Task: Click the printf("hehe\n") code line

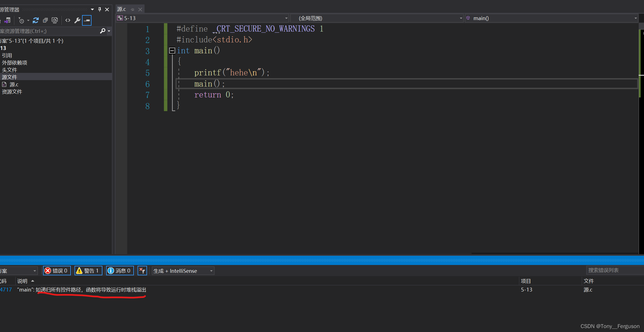Action: click(x=232, y=73)
